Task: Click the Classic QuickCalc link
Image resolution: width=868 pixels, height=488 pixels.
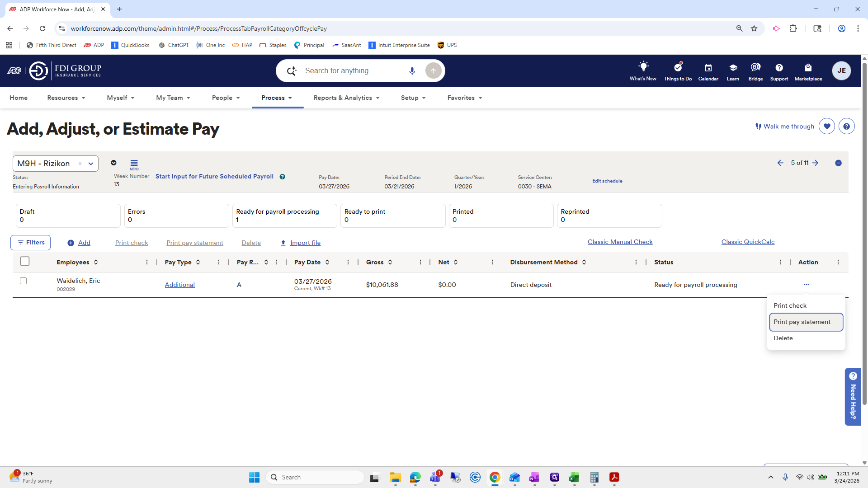Action: coord(748,242)
